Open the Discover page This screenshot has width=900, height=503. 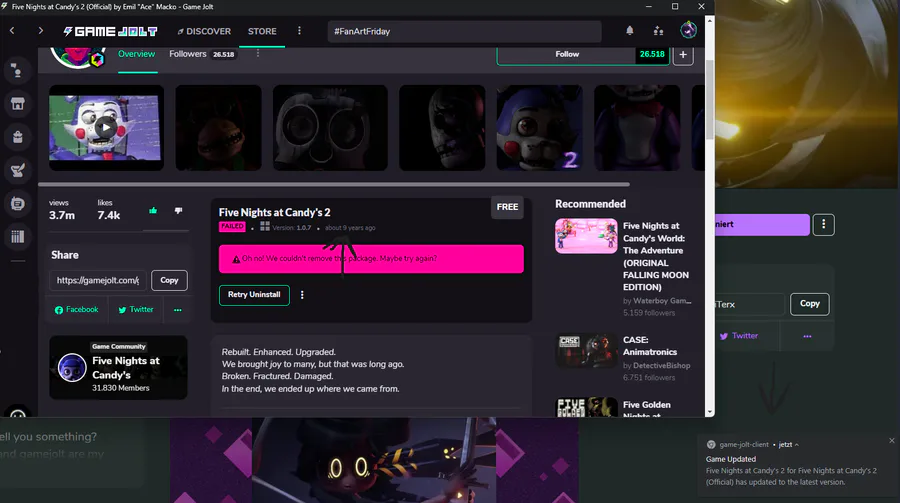coord(204,31)
